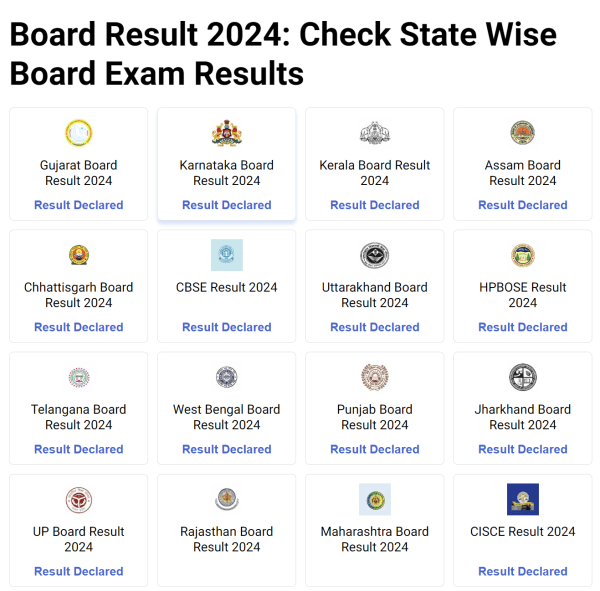Open the UP Board Result 2024 title
The height and width of the screenshot is (591, 600).
point(79,539)
